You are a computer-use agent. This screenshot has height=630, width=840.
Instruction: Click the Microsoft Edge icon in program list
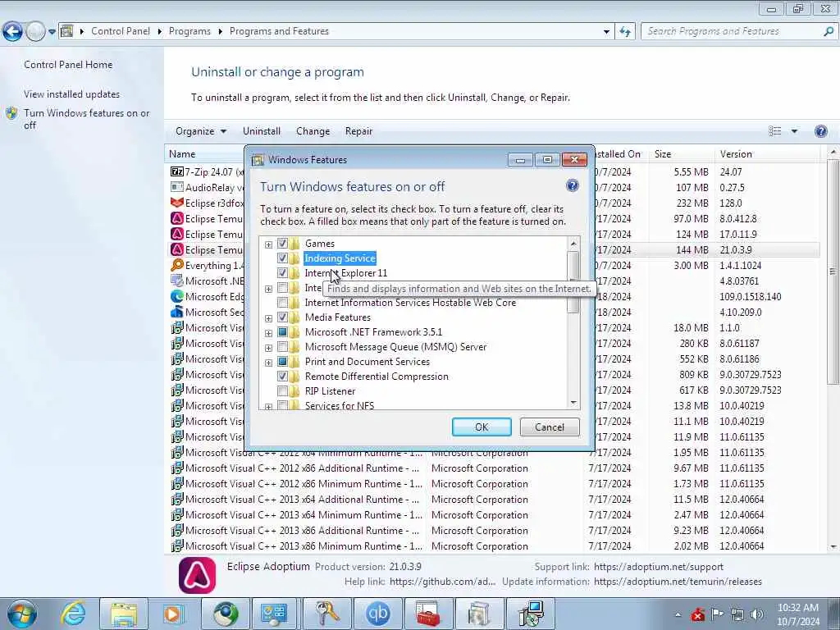point(177,296)
